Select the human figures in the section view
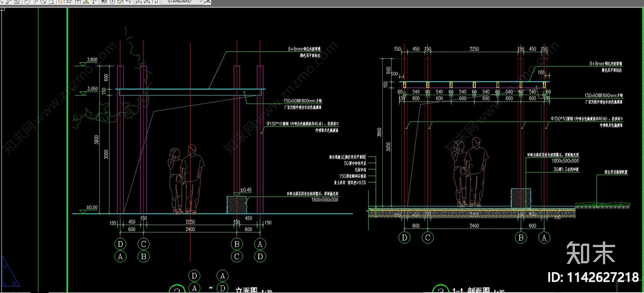Image resolution: width=644 pixels, height=293 pixels. pyautogui.click(x=471, y=172)
